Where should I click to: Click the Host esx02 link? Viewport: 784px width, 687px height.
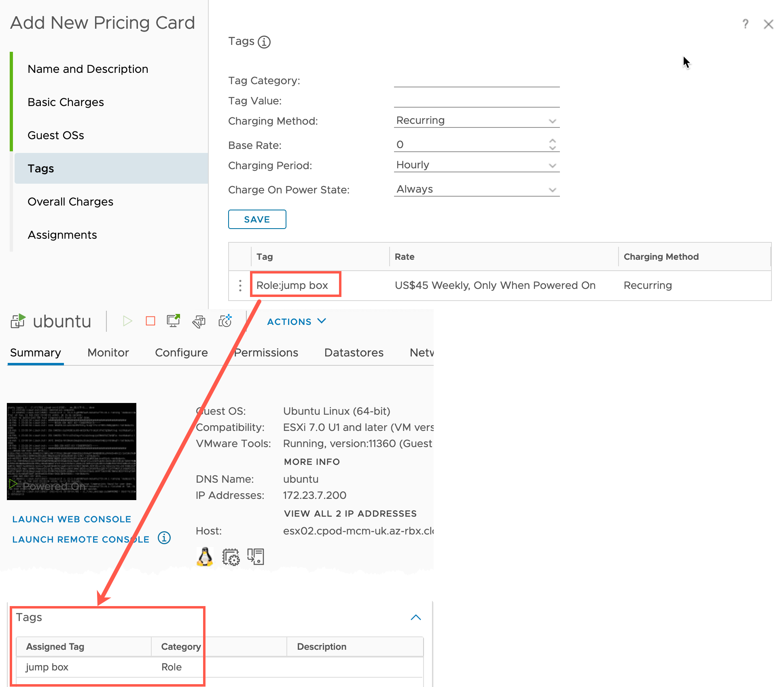coord(358,531)
